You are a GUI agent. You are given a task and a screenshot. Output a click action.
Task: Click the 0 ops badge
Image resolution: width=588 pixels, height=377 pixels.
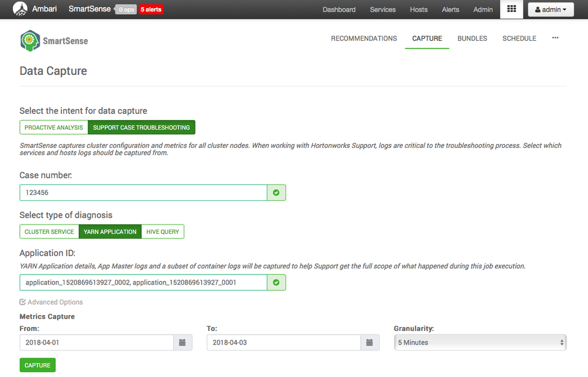[x=126, y=9]
